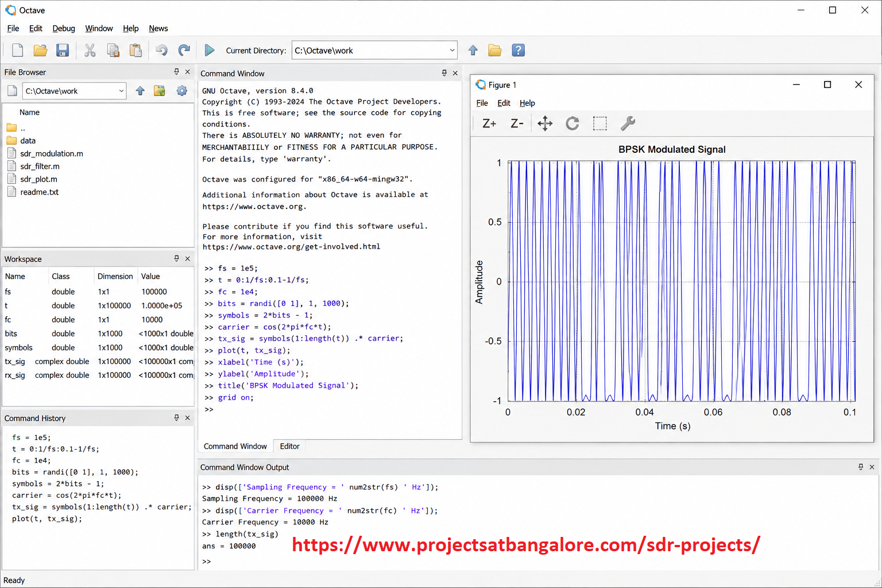Screen dimensions: 882x588
Task: Close the Workspace panel
Action: point(188,258)
